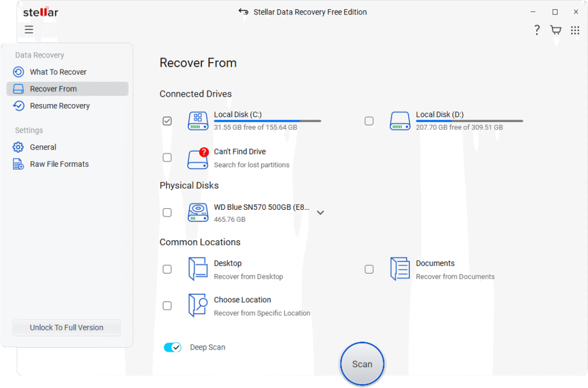Click "465.76 GB" size text
The width and height of the screenshot is (588, 388).
(230, 219)
